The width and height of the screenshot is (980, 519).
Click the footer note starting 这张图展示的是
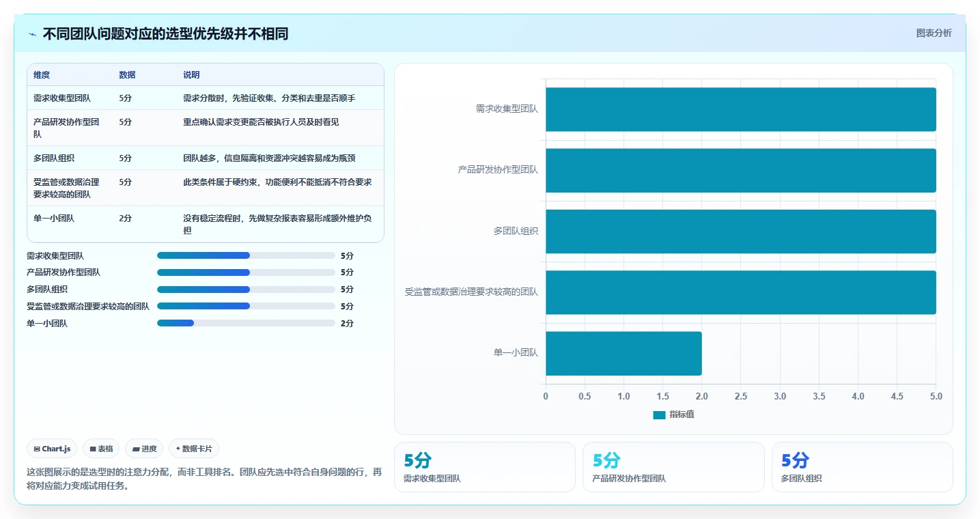pyautogui.click(x=204, y=479)
